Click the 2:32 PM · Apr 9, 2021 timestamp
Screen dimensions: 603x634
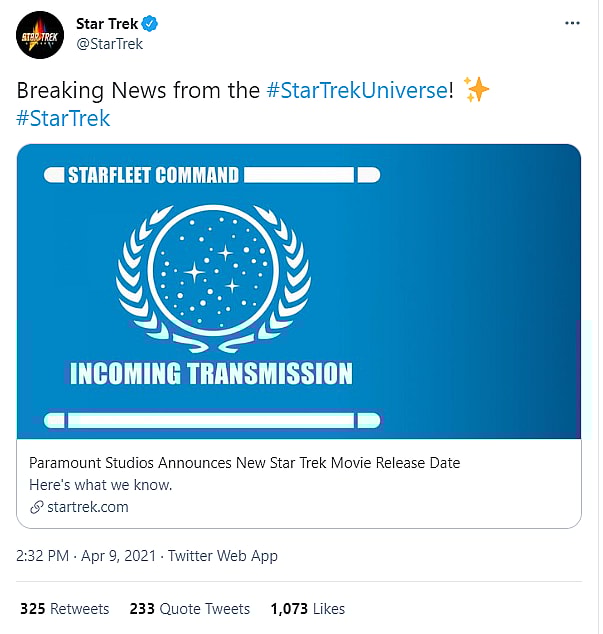pos(86,555)
